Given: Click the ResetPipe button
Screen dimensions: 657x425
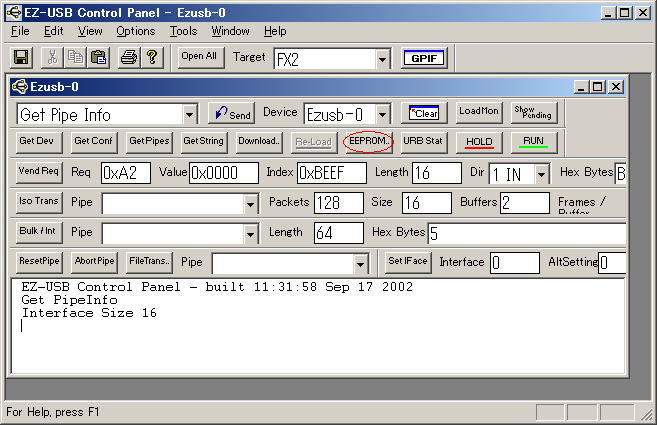Looking at the screenshot, I should [39, 262].
